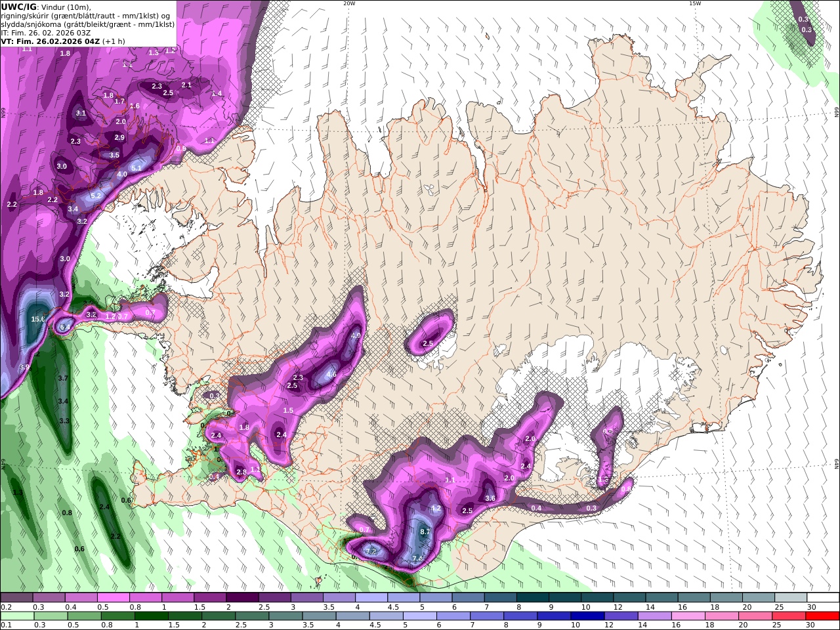This screenshot has width=840, height=630.
Task: Click the 2.8 snowfall value
Action: (x=241, y=472)
